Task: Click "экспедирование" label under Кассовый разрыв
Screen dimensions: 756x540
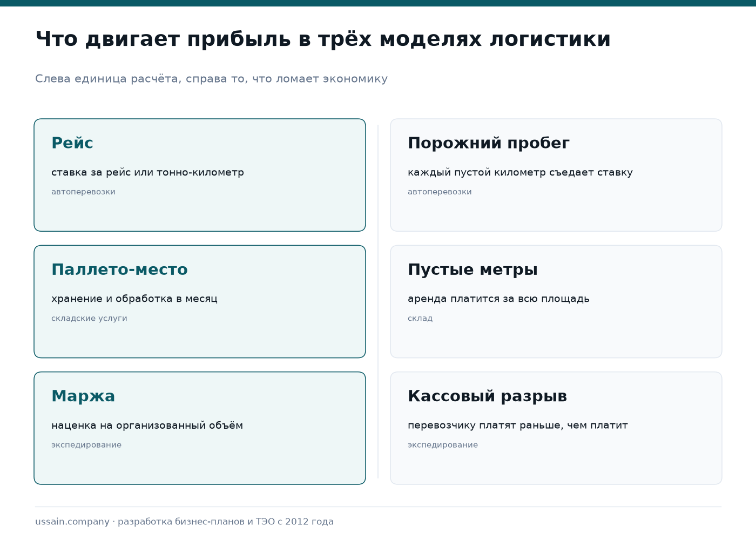Action: 443,445
